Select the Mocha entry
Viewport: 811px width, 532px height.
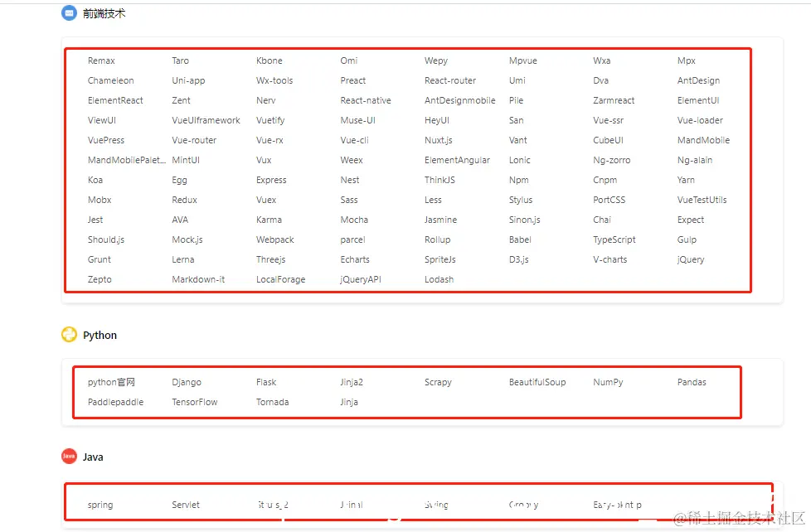[354, 220]
